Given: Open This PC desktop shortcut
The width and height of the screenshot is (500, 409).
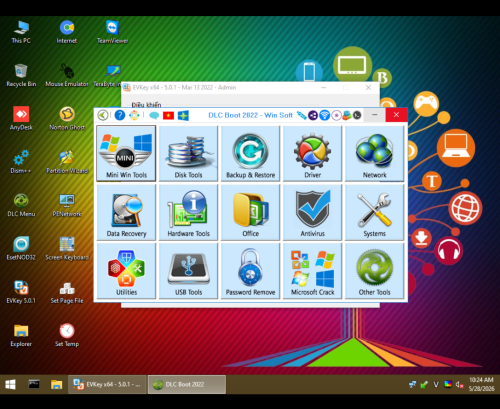Looking at the screenshot, I should coord(21,32).
